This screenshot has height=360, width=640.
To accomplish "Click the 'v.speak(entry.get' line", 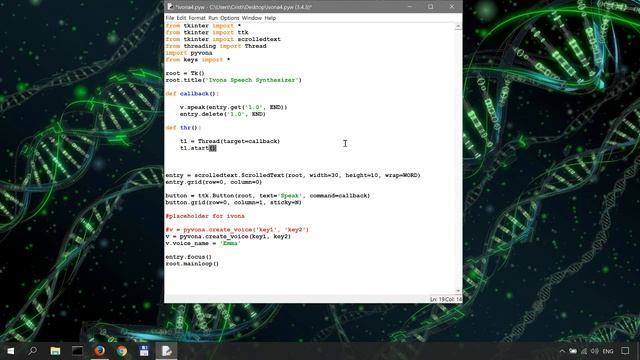I will 233,107.
